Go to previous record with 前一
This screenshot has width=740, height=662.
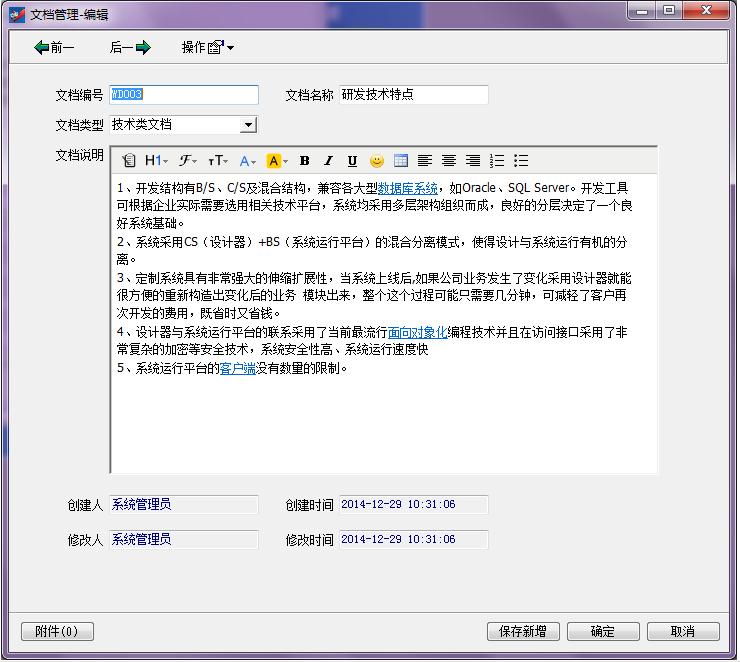(54, 47)
